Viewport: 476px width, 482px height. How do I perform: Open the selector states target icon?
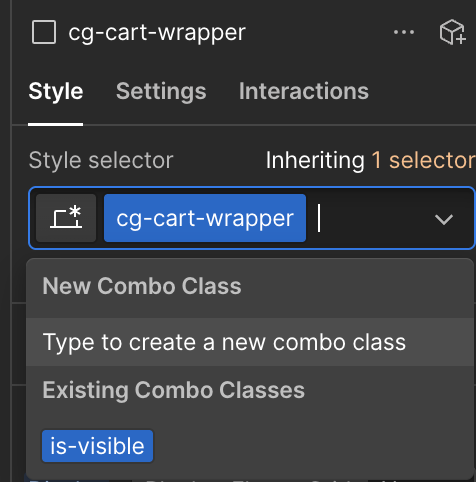tap(66, 218)
